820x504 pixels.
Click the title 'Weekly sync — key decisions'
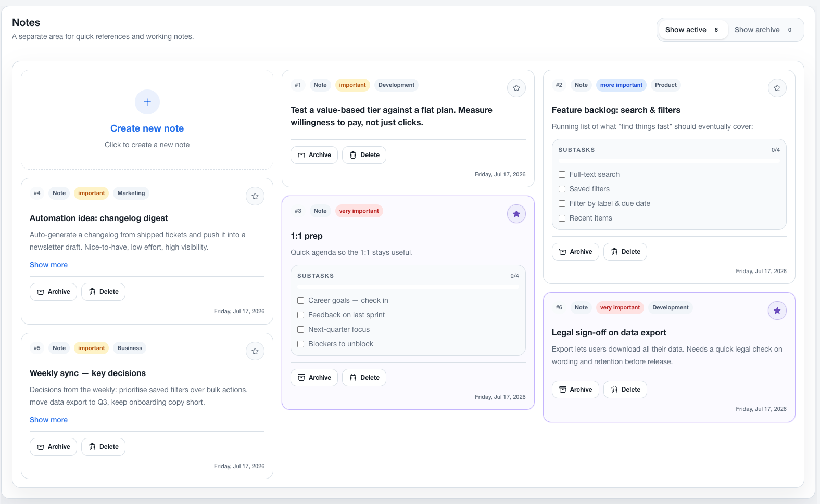87,373
